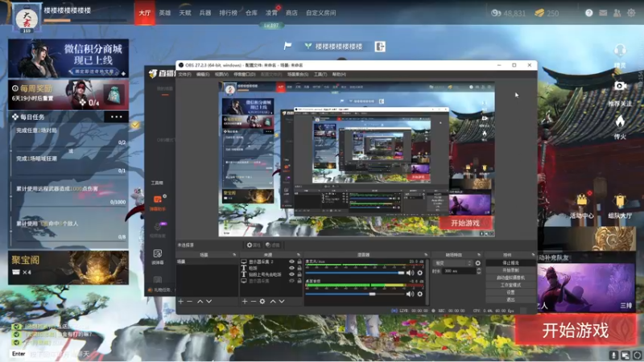Click 工作室模式 in OBS controls
The image size is (644, 362).
(510, 285)
